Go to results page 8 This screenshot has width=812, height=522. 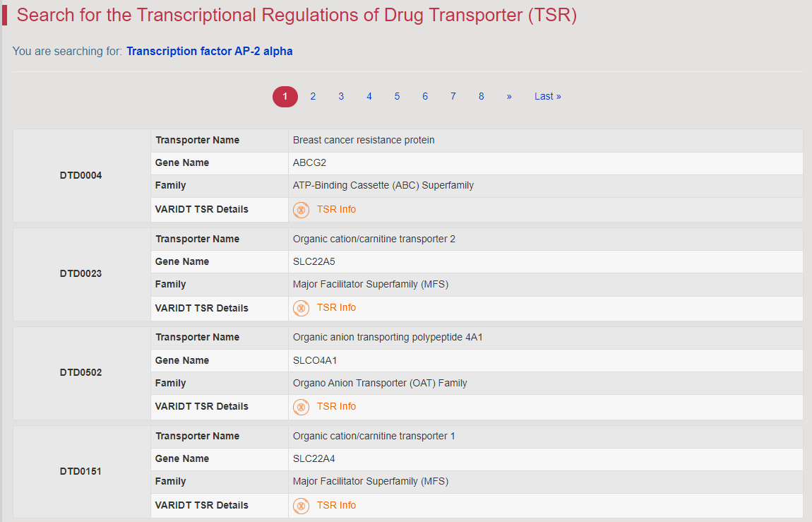481,96
